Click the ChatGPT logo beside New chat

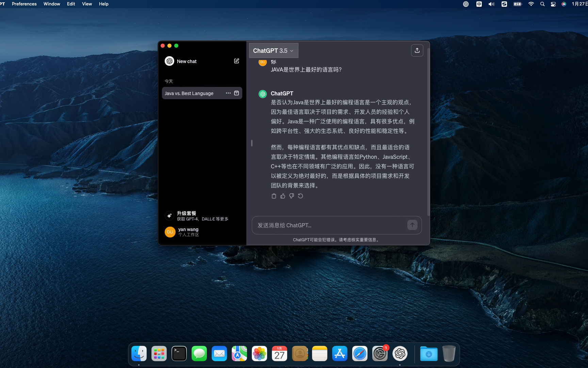pyautogui.click(x=169, y=61)
